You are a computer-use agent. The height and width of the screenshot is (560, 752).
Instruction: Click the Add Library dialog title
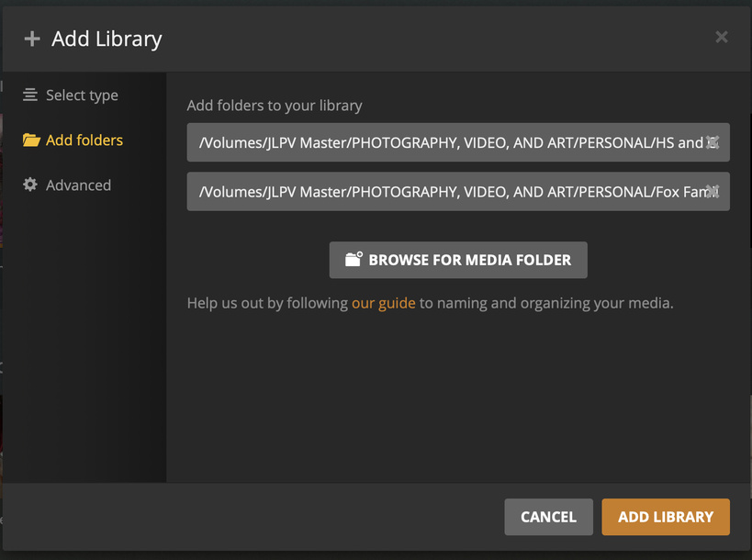(107, 39)
